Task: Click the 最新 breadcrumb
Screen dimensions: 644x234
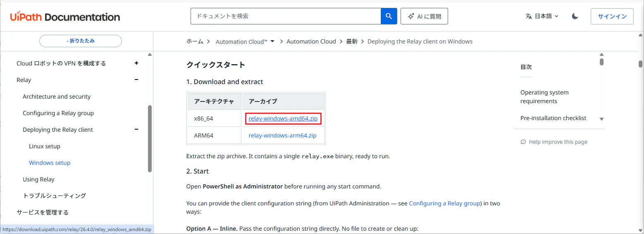Action: [x=352, y=41]
